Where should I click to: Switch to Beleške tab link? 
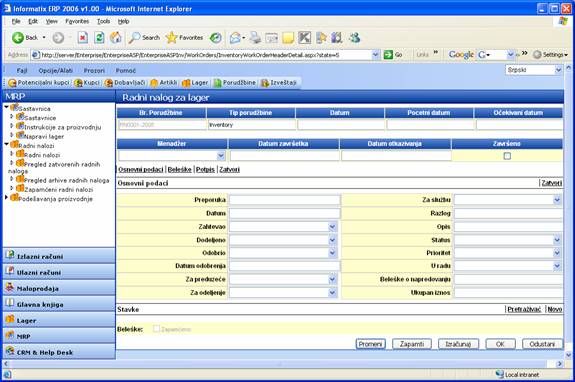(180, 169)
